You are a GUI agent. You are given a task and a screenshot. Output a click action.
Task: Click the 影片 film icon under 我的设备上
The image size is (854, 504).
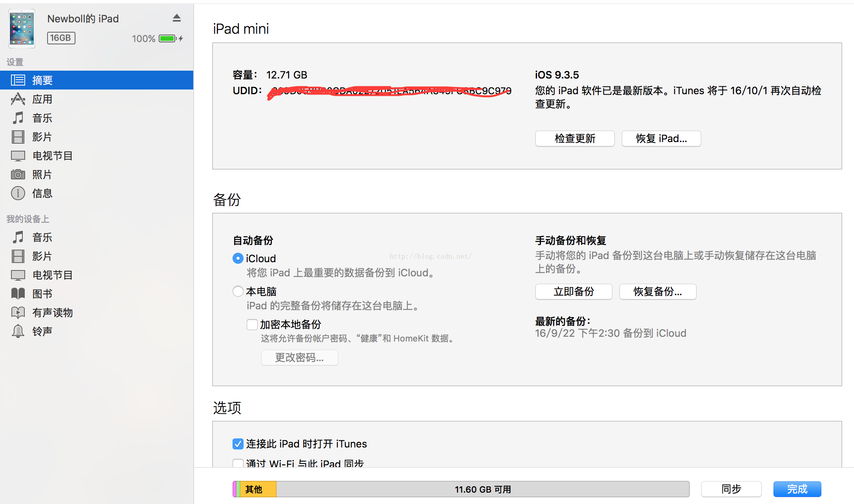(x=18, y=256)
